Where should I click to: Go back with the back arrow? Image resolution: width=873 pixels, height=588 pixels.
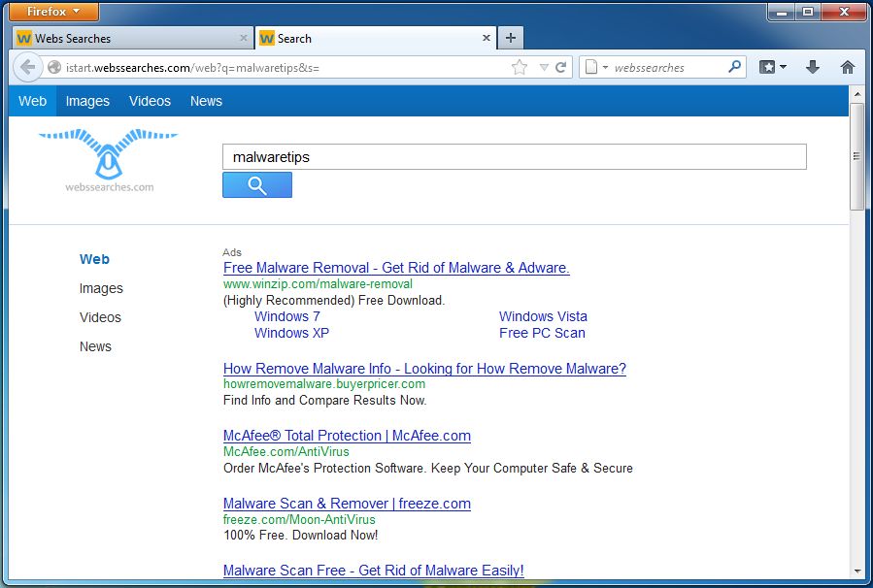(27, 67)
